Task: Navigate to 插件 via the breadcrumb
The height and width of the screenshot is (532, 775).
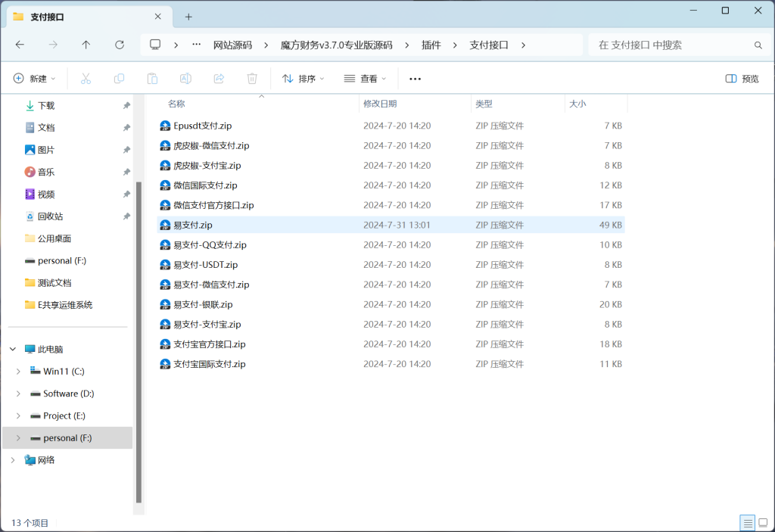Action: point(431,45)
